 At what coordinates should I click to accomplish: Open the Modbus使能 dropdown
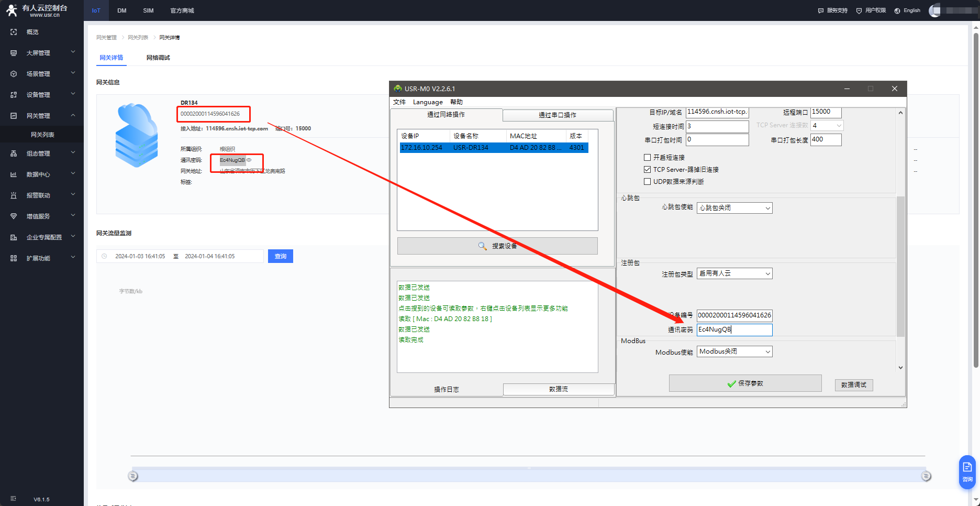tap(734, 351)
